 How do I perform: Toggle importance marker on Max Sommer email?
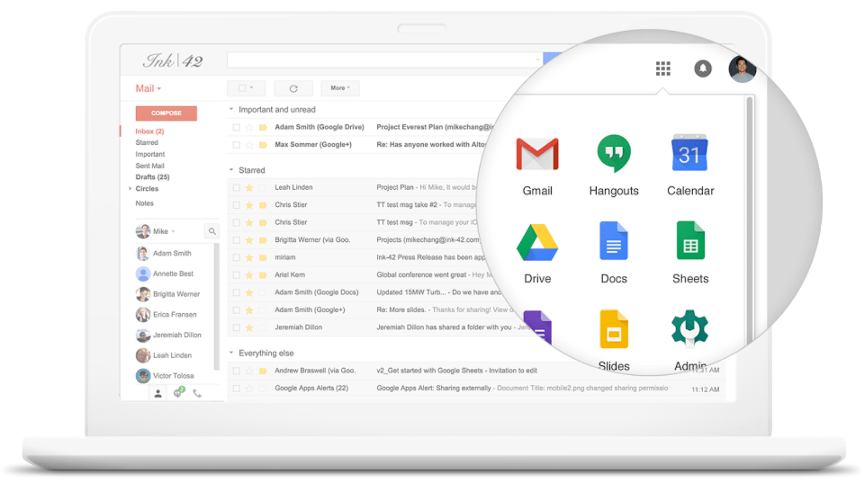[263, 145]
